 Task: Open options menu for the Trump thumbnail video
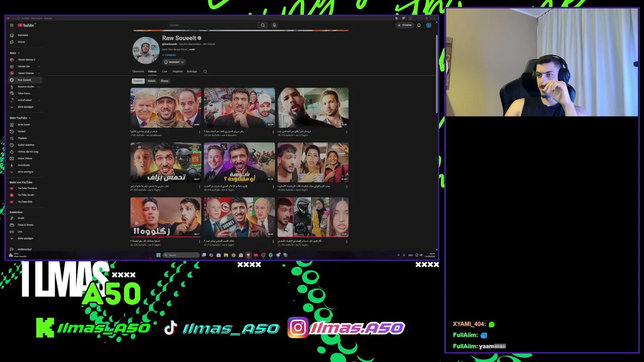click(199, 132)
